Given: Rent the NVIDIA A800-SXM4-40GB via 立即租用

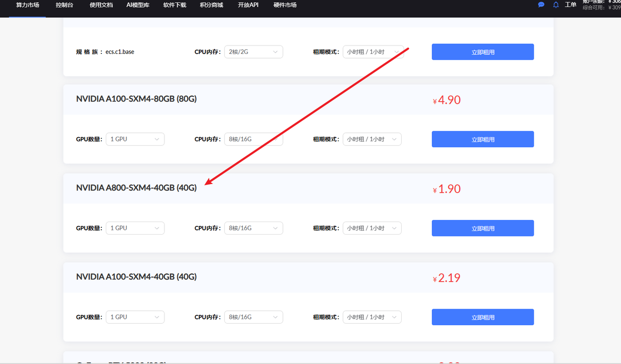Looking at the screenshot, I should tap(482, 228).
